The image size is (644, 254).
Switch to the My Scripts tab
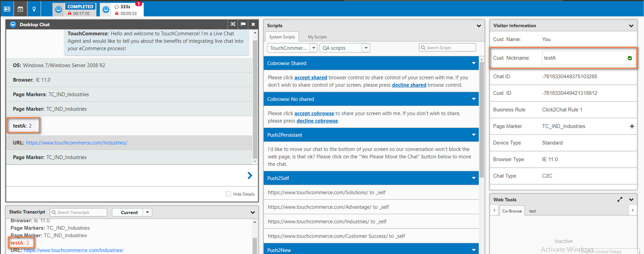point(317,37)
